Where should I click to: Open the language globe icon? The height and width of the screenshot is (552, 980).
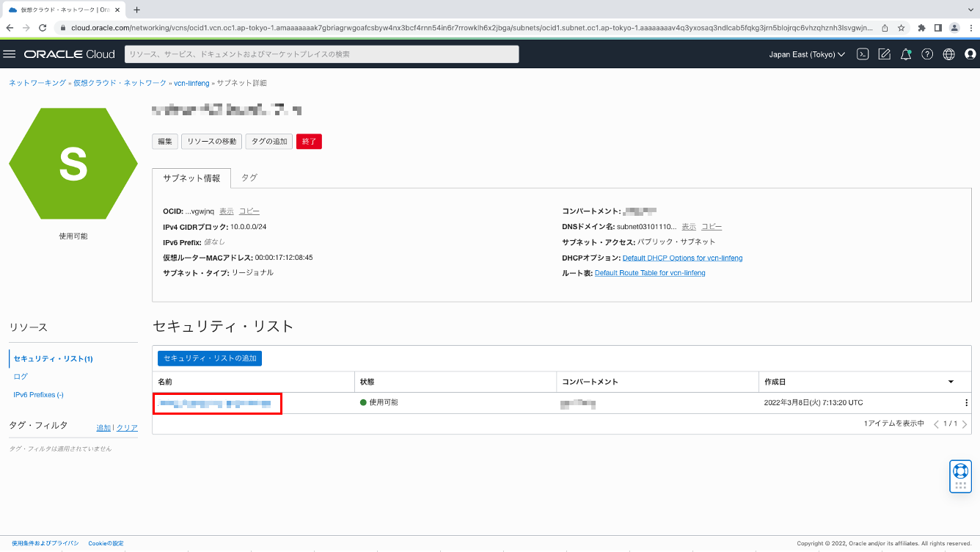(948, 53)
